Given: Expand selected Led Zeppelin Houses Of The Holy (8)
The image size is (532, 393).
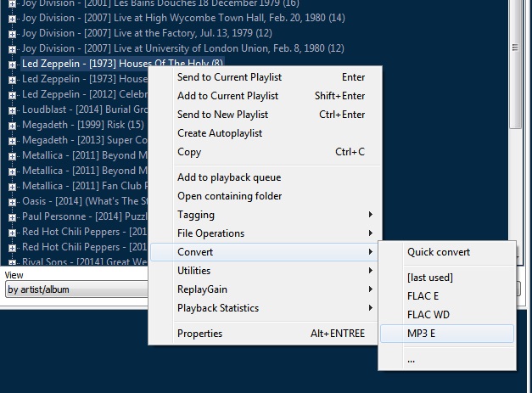Looking at the screenshot, I should point(12,65).
